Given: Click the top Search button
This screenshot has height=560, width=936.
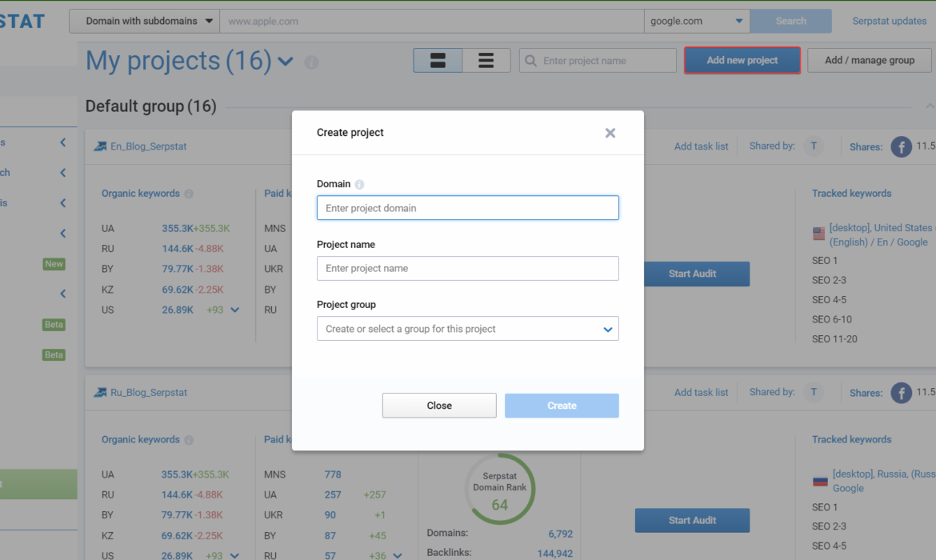Looking at the screenshot, I should [x=791, y=21].
